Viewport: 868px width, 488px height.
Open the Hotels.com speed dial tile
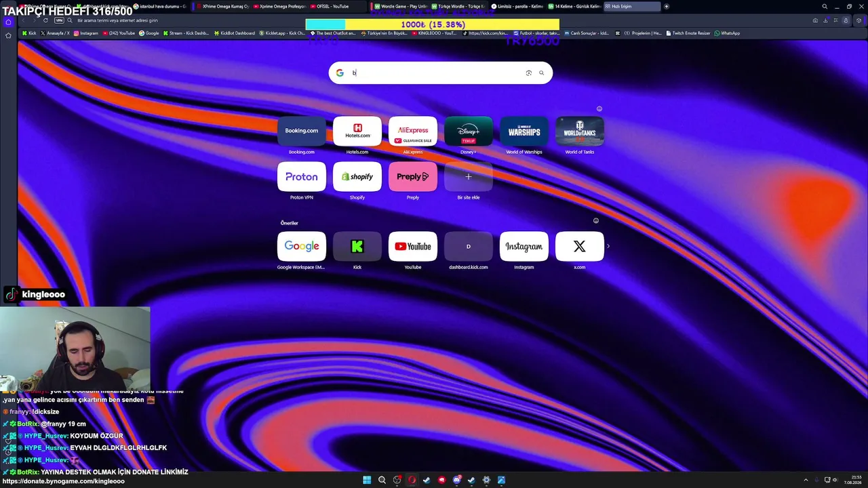click(x=357, y=131)
